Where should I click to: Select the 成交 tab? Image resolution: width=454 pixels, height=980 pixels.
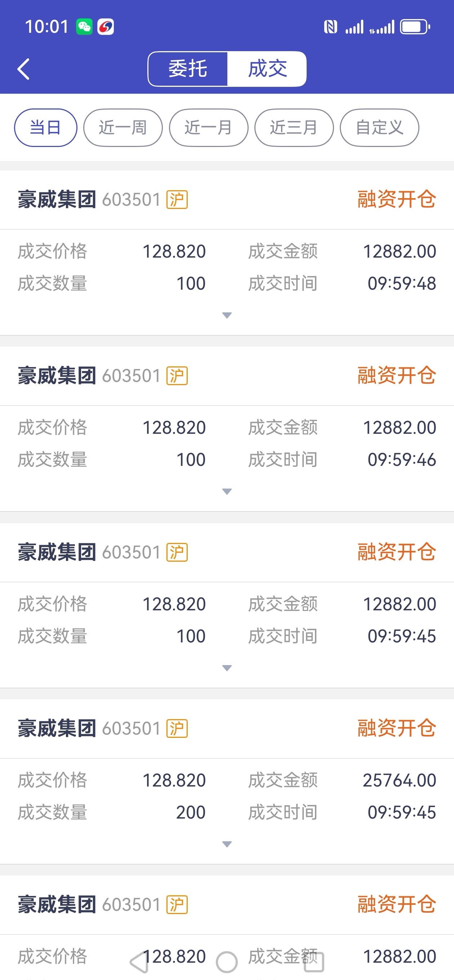coord(267,69)
